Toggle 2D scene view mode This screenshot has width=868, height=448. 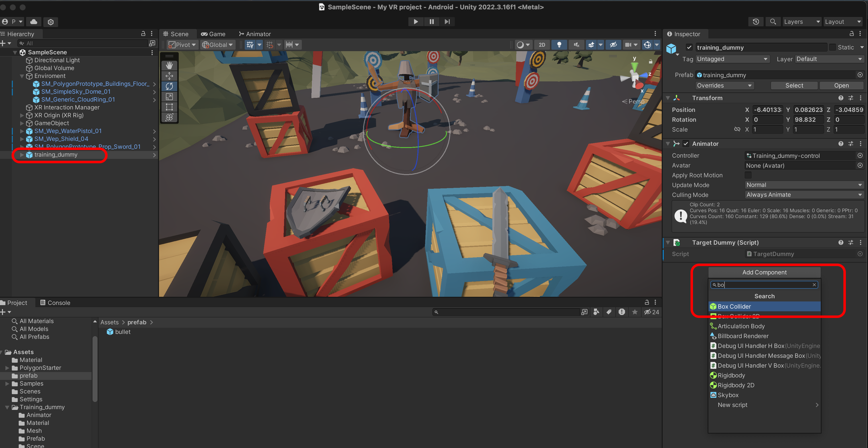(x=542, y=45)
